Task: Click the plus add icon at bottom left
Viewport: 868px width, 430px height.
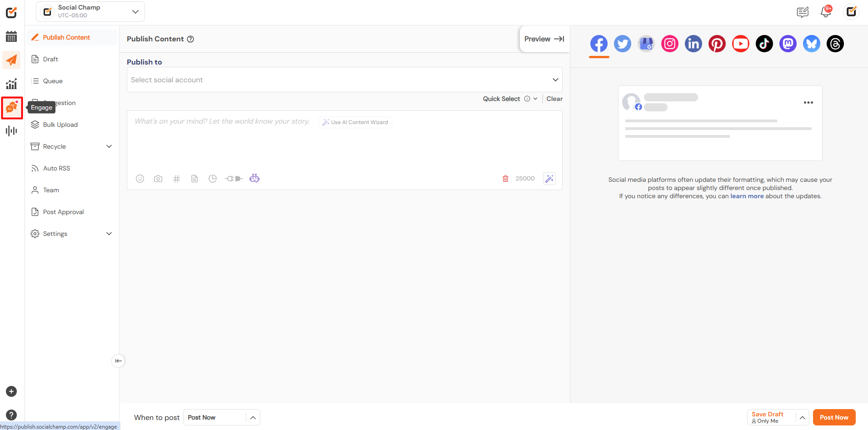Action: (11, 391)
